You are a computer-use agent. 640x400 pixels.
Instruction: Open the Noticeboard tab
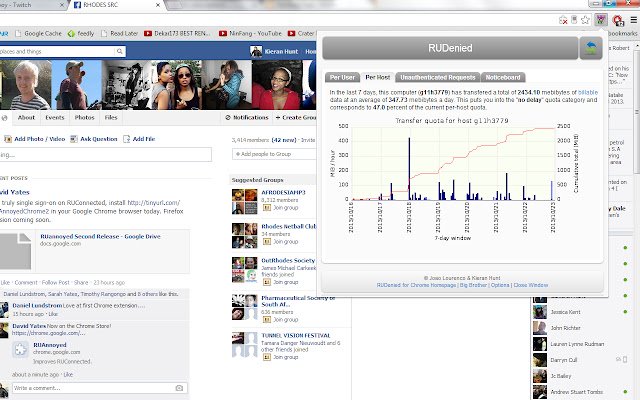pos(503,77)
